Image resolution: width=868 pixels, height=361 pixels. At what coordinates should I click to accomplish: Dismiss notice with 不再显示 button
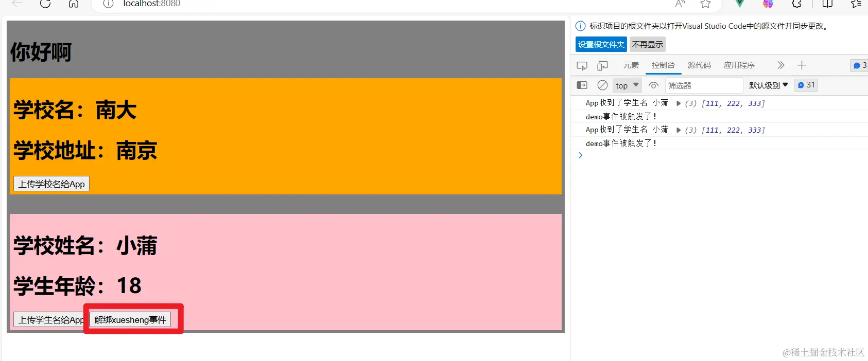tap(648, 44)
